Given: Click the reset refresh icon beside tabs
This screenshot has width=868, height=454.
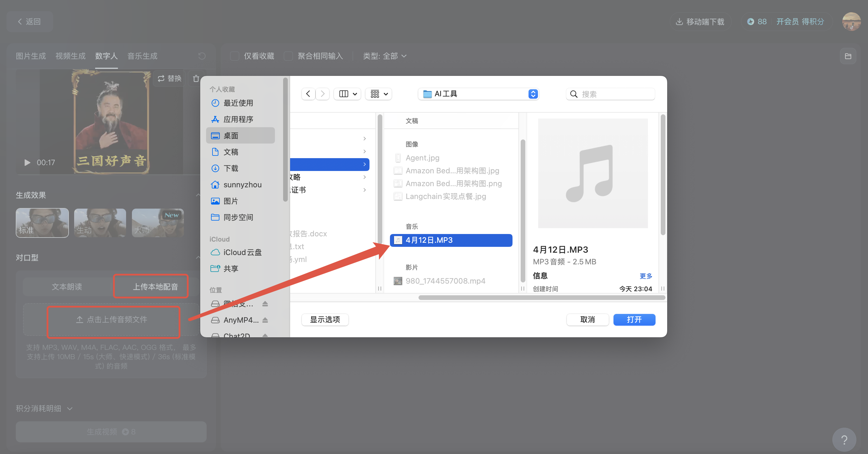Looking at the screenshot, I should point(202,56).
